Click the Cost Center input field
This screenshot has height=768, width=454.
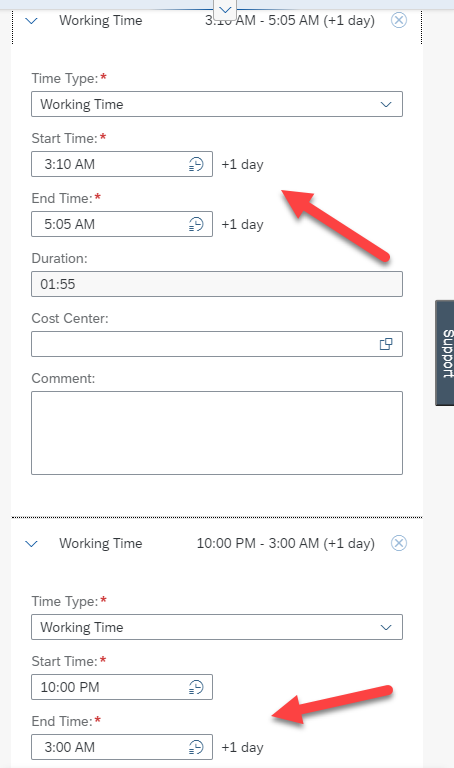(x=217, y=344)
